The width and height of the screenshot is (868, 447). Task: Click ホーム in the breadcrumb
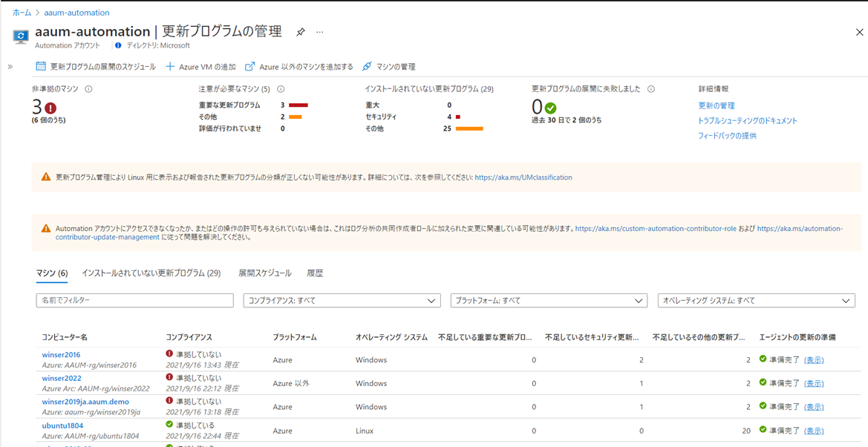coord(22,13)
